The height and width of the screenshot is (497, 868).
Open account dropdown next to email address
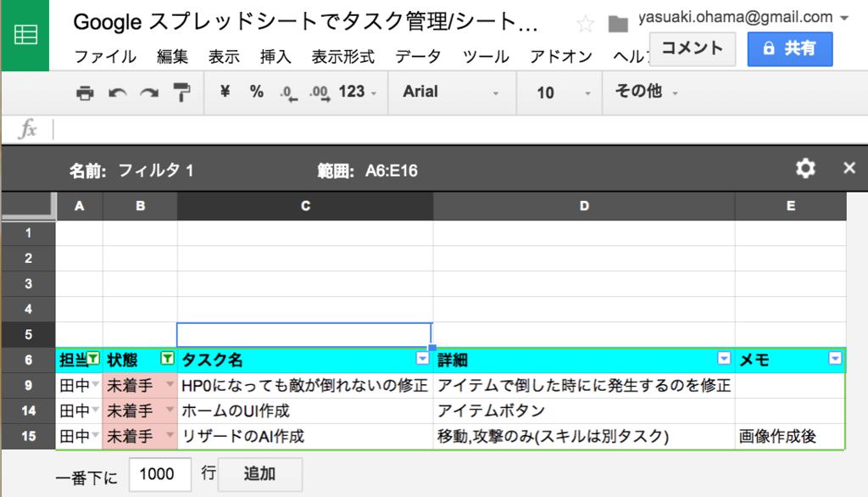click(x=844, y=19)
